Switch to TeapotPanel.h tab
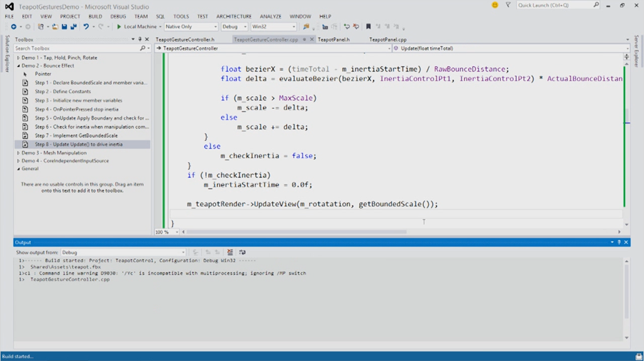The height and width of the screenshot is (361, 644). (x=333, y=40)
